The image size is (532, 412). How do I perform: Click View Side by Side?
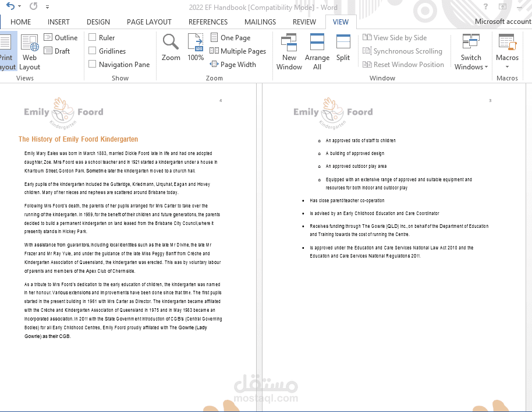(395, 37)
